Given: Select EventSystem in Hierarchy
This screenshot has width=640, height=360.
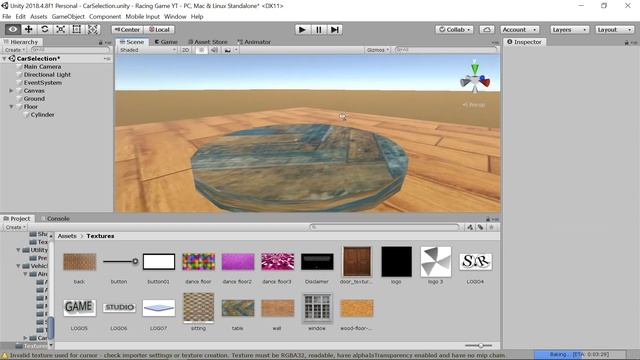Looking at the screenshot, I should (42, 82).
